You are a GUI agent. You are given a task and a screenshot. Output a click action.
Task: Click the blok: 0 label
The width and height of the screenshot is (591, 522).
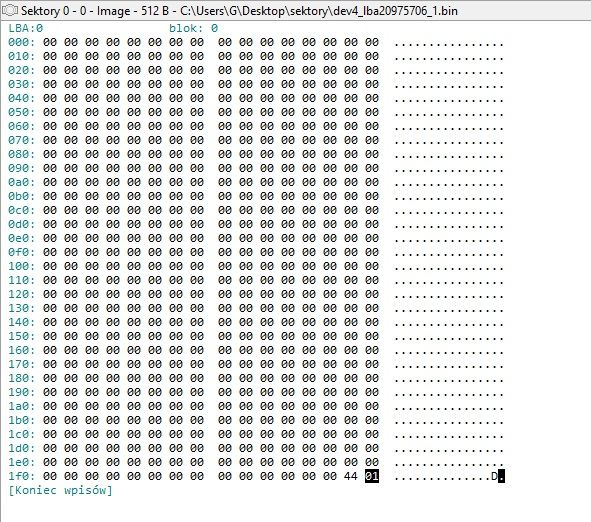[193, 28]
